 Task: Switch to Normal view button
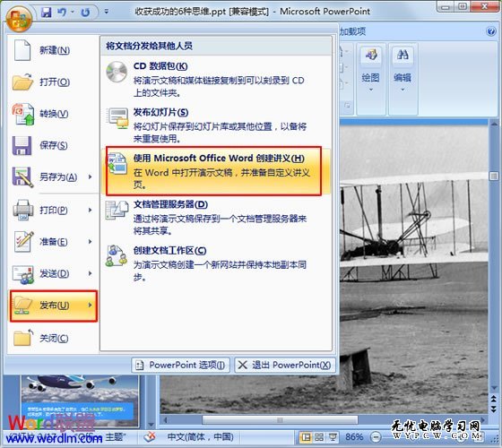click(306, 437)
